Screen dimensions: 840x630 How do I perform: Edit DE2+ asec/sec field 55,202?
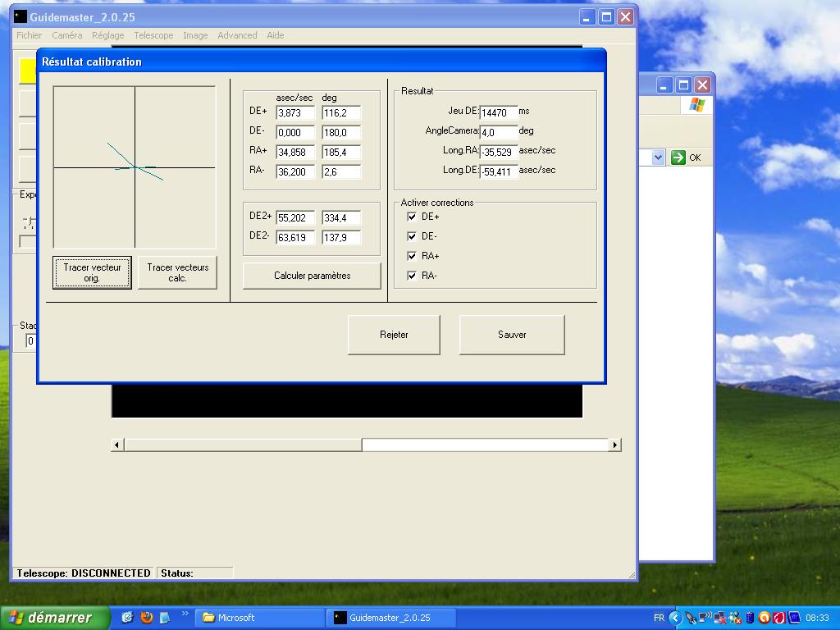(x=295, y=218)
